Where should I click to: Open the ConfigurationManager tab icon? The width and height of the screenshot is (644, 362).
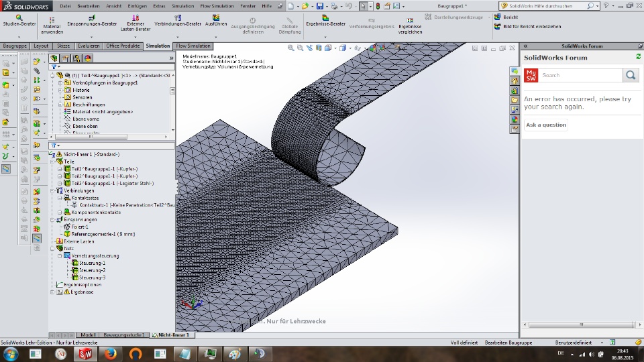coord(76,58)
